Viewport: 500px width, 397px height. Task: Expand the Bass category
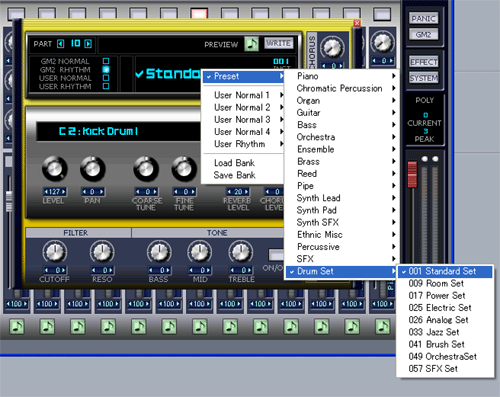pyautogui.click(x=342, y=125)
